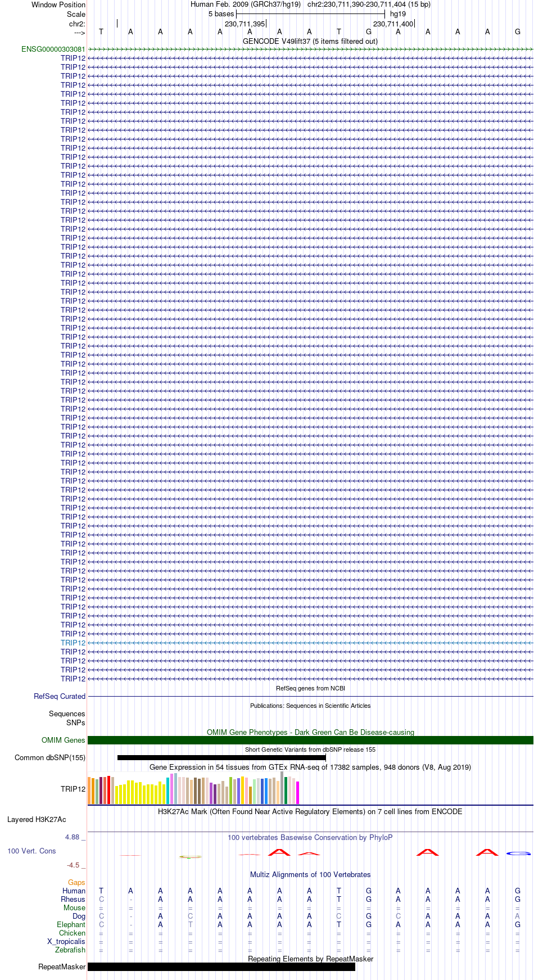Click the black RepeatMasker element bar
The height and width of the screenshot is (980, 534).
(x=221, y=967)
